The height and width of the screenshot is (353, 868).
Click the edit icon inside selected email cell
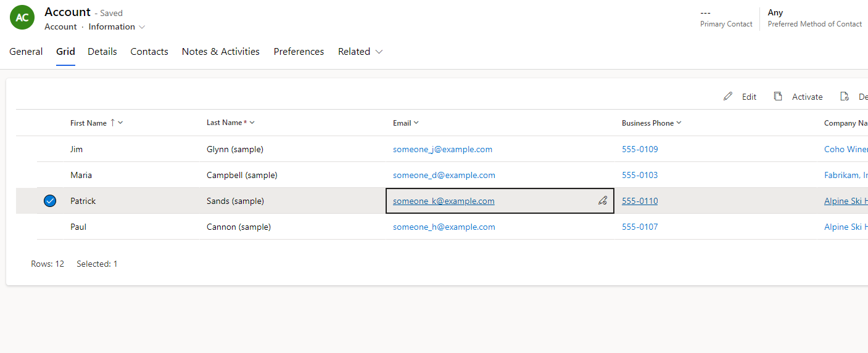pos(603,201)
